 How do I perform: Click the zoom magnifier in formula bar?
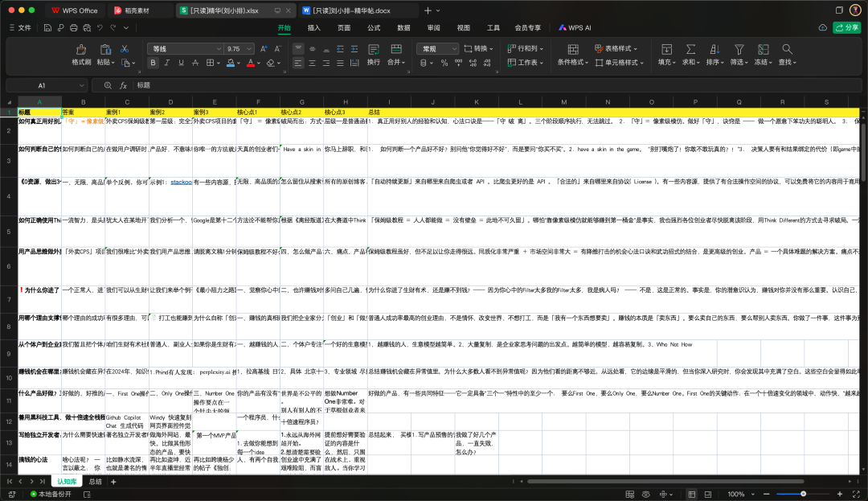point(108,85)
